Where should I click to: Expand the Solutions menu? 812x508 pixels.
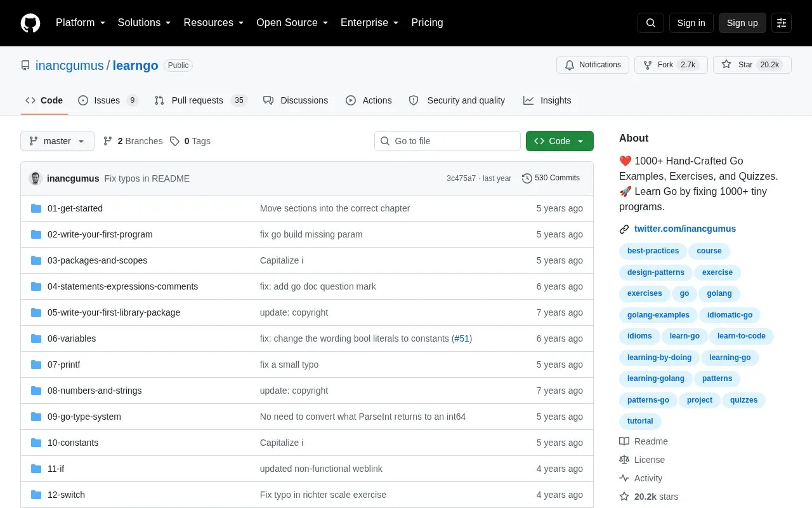145,23
